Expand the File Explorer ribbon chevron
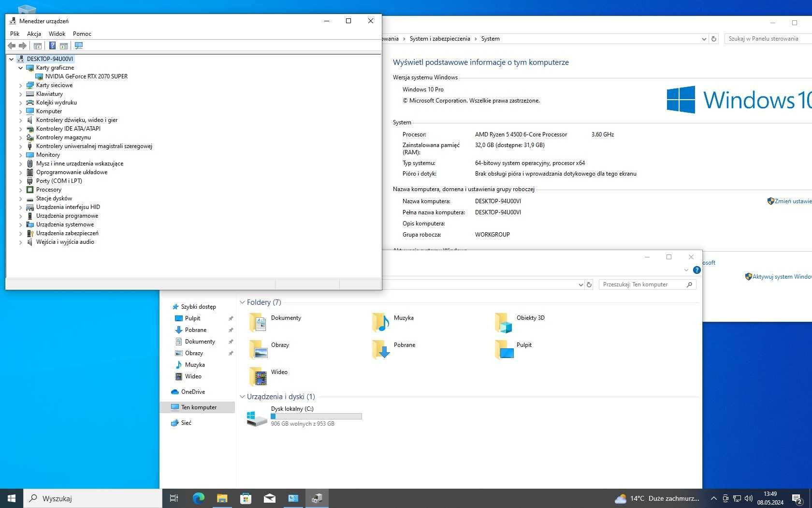The height and width of the screenshot is (508, 812). point(686,270)
